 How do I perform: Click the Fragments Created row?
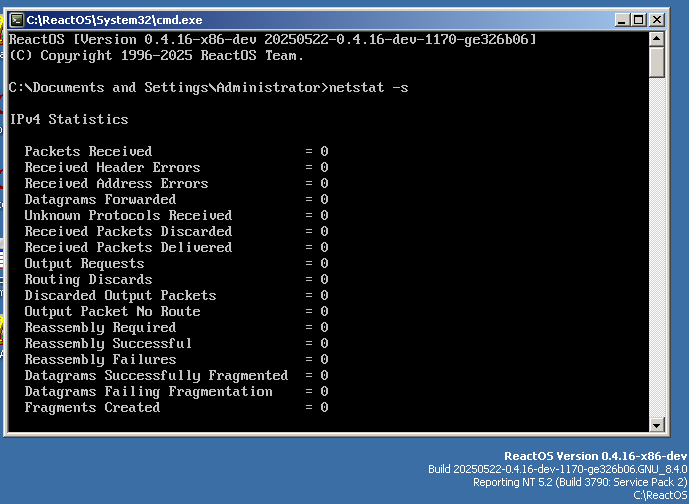[x=176, y=407]
